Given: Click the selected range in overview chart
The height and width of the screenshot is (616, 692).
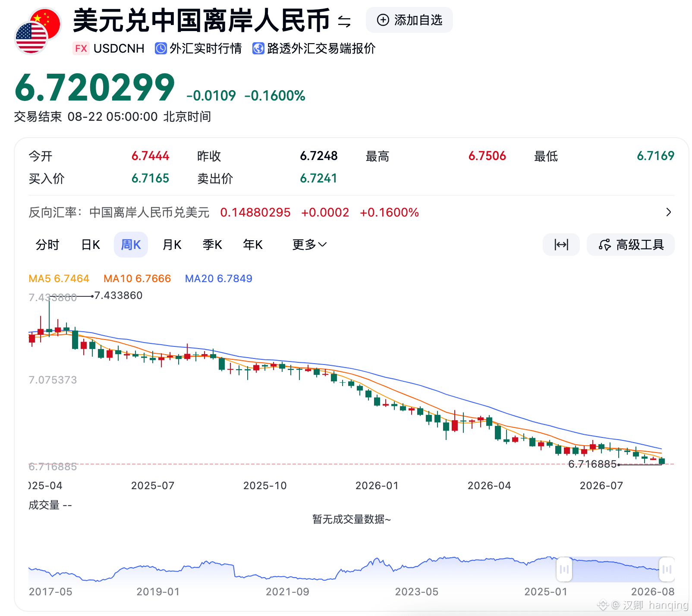Looking at the screenshot, I should pyautogui.click(x=615, y=569).
